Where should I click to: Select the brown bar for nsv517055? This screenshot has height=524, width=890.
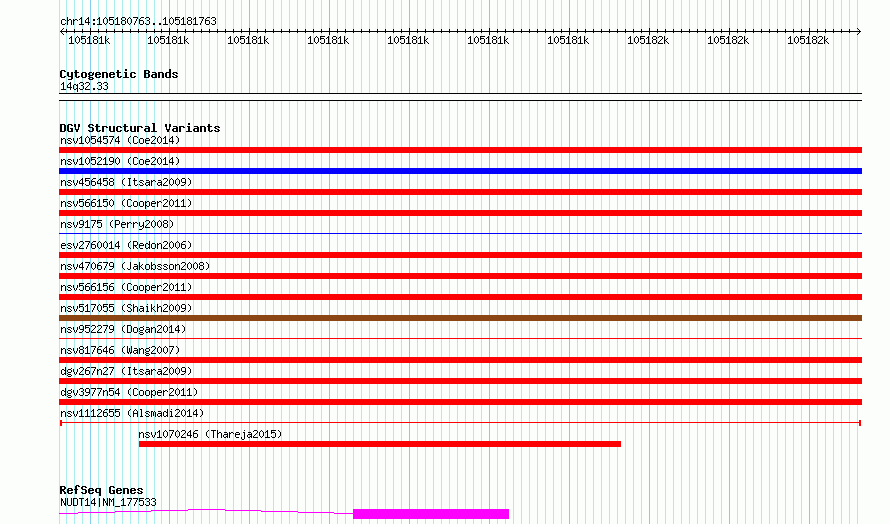(460, 318)
